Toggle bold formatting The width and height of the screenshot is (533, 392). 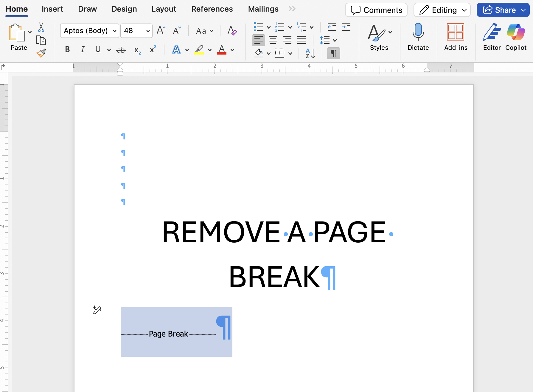67,49
